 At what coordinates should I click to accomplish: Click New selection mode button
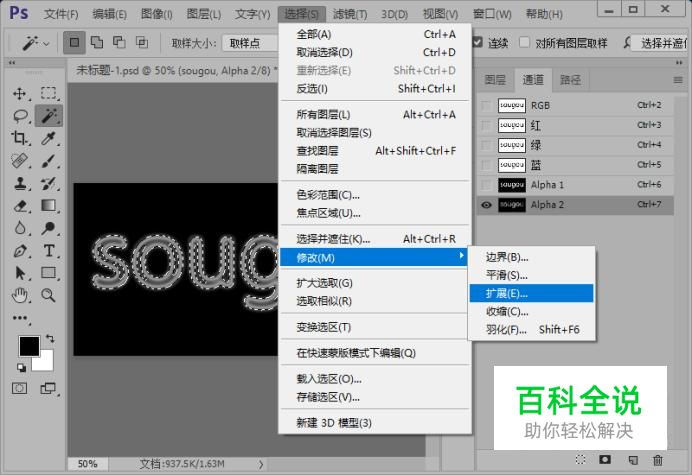pos(74,43)
